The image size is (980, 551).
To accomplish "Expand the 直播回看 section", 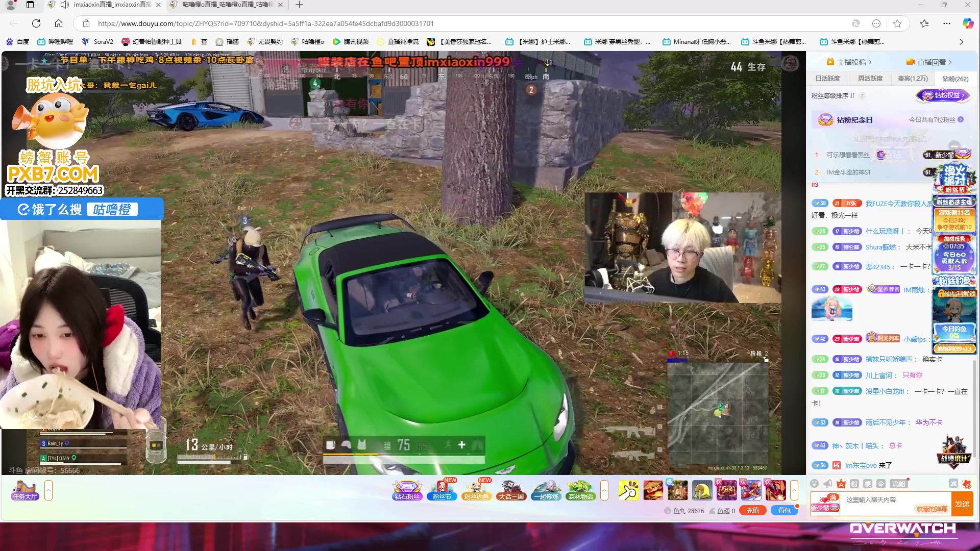I will (x=929, y=62).
